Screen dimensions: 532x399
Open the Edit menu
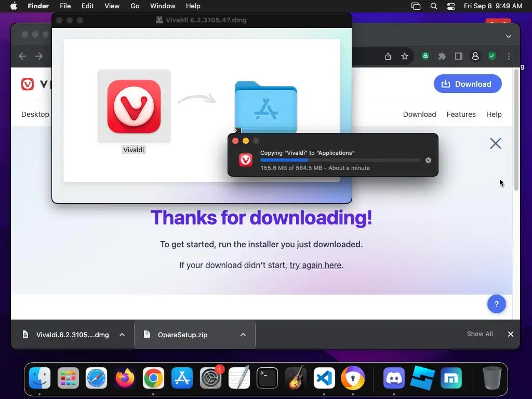tap(87, 6)
